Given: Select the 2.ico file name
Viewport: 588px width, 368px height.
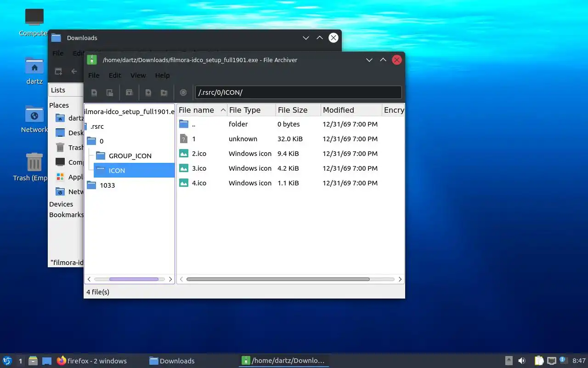Looking at the screenshot, I should (x=199, y=153).
